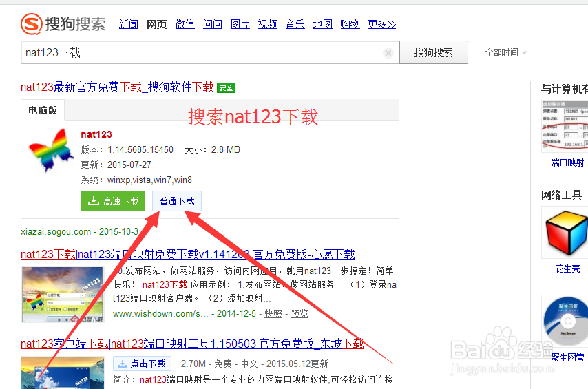Switch to 微信 search category

point(185,24)
